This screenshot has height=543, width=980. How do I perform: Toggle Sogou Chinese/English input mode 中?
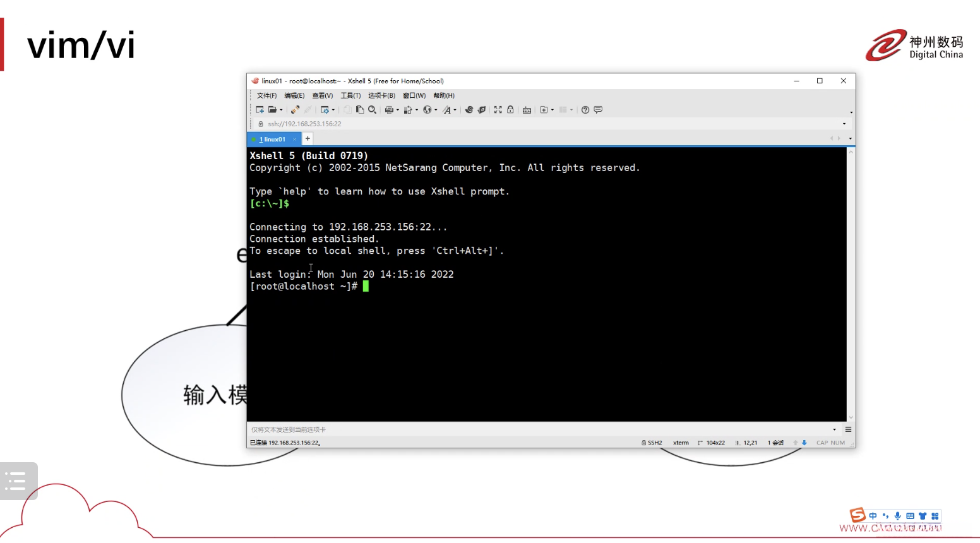pos(873,516)
